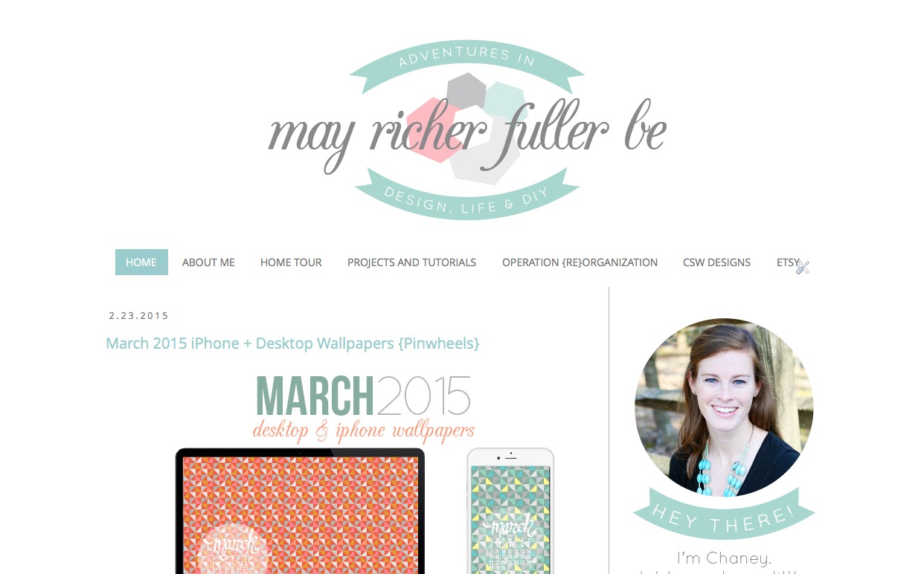Select Projects and Tutorials in the navigation
The image size is (924, 574).
point(411,262)
